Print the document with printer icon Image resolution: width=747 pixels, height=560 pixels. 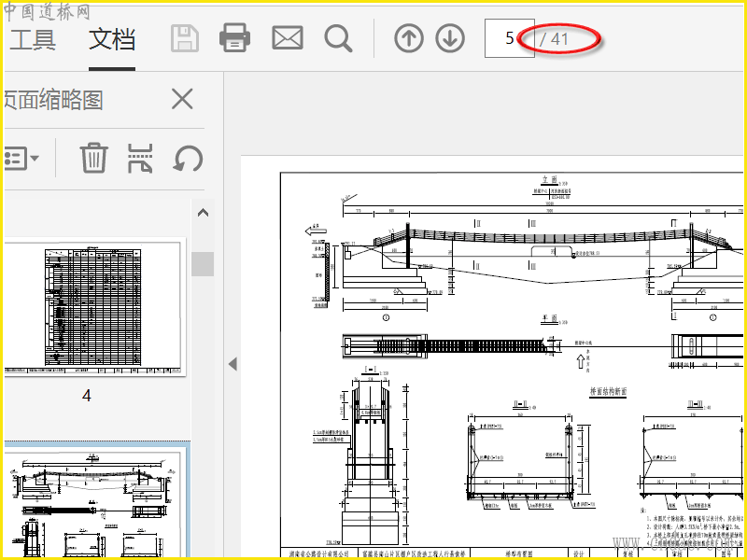(235, 38)
